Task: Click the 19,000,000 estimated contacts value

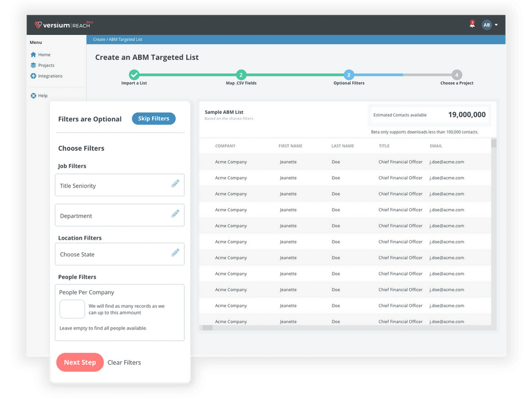Action: pyautogui.click(x=467, y=115)
